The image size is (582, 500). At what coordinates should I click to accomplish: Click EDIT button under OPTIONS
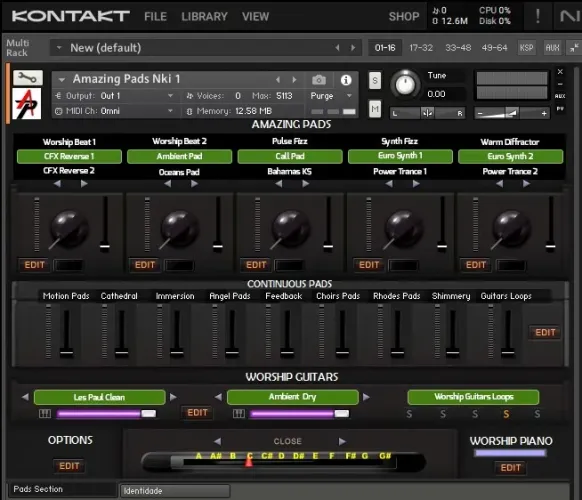69,466
